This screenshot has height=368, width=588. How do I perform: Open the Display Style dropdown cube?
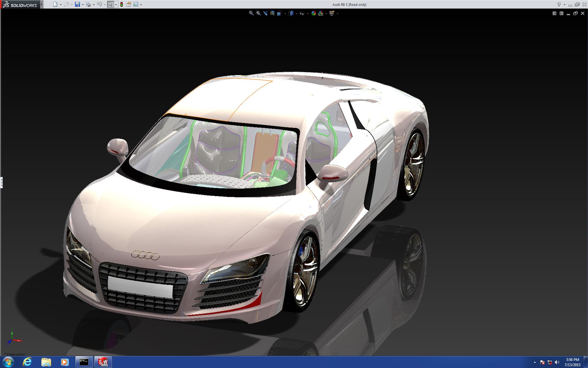click(291, 13)
